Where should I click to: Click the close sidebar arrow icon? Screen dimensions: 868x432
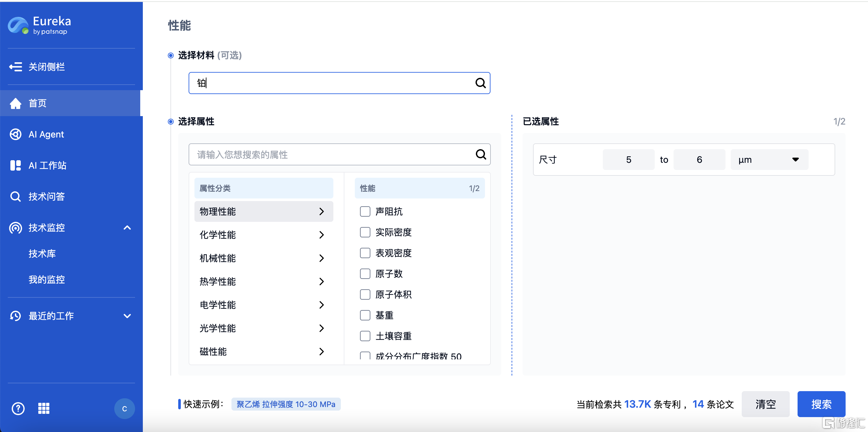[x=16, y=67]
